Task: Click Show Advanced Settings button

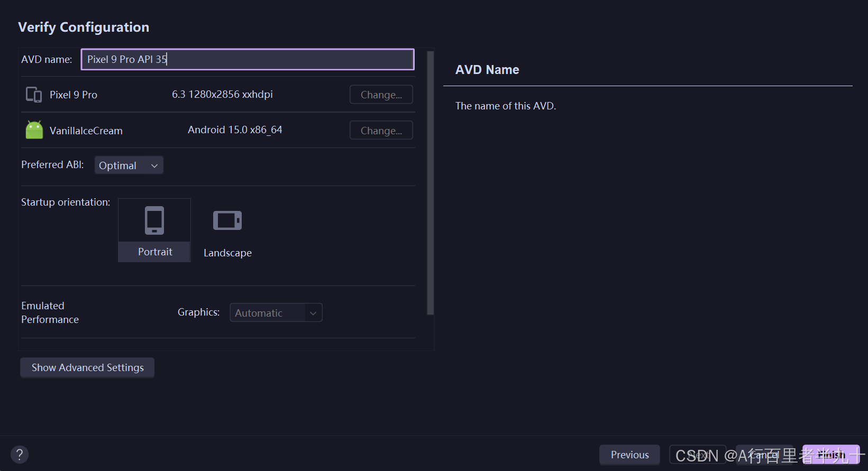Action: pos(87,367)
